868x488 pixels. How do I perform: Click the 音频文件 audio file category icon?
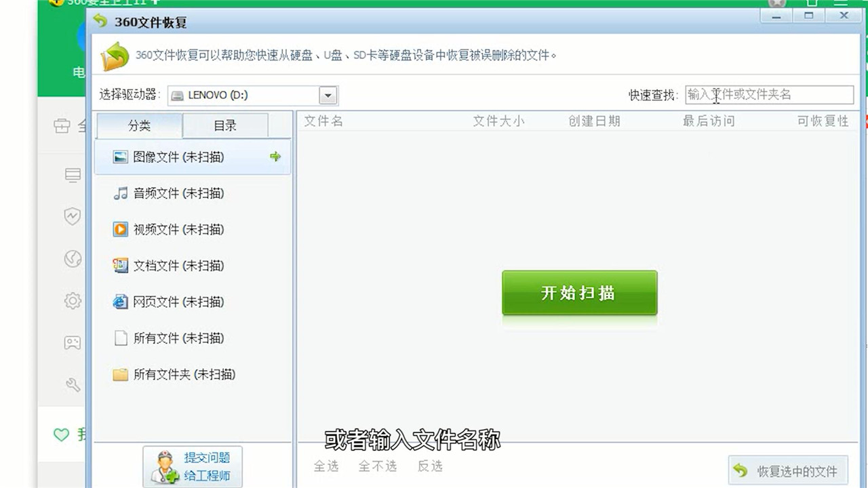pos(121,193)
